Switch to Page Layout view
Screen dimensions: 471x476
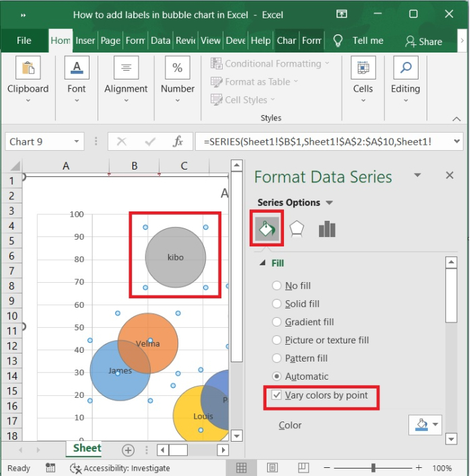tap(273, 468)
